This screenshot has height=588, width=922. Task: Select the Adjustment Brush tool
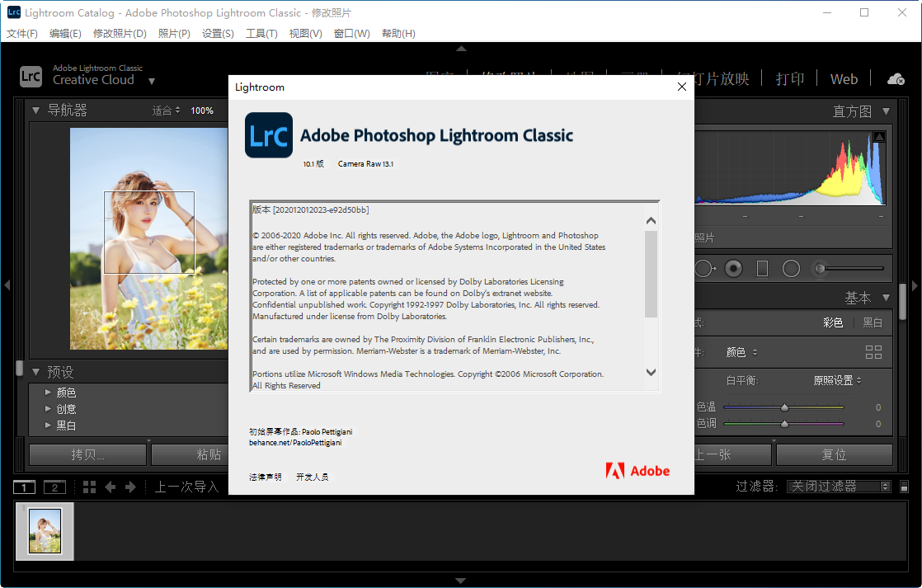click(821, 267)
